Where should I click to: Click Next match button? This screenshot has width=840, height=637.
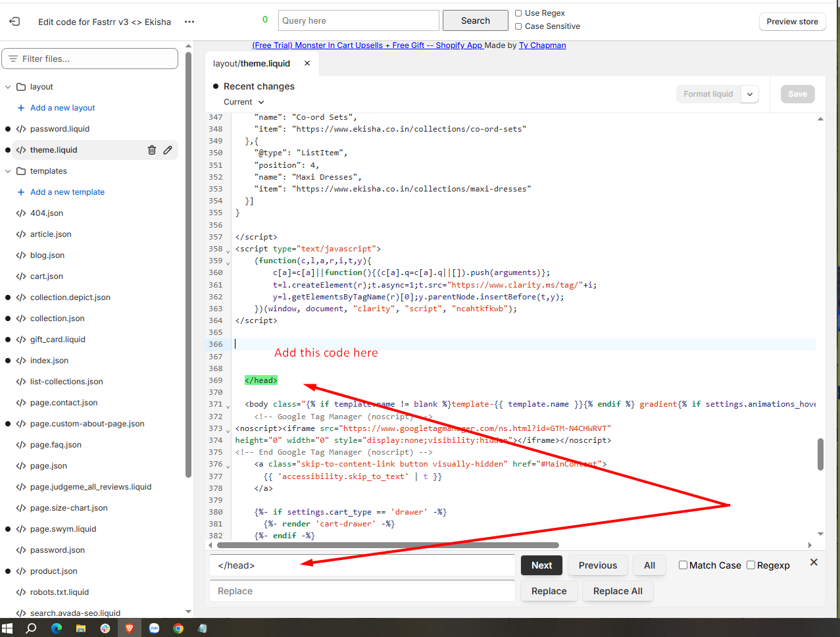pos(542,565)
